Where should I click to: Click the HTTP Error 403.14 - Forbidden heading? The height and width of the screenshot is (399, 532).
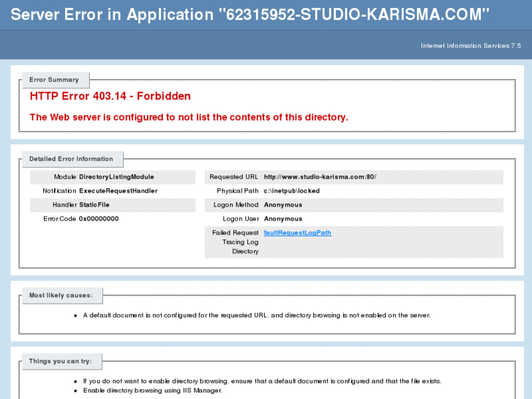click(x=110, y=96)
